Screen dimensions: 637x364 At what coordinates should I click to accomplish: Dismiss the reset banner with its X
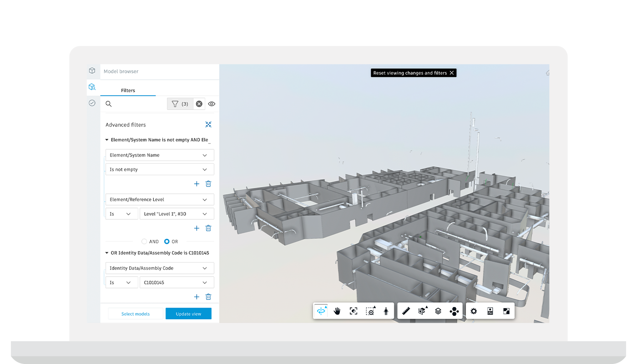coord(452,73)
